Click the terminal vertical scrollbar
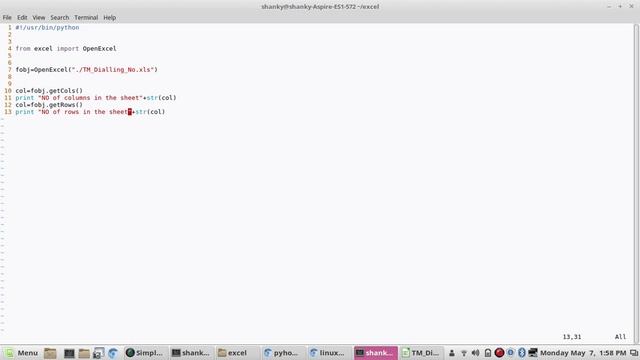The width and height of the screenshot is (640, 360). click(636, 183)
